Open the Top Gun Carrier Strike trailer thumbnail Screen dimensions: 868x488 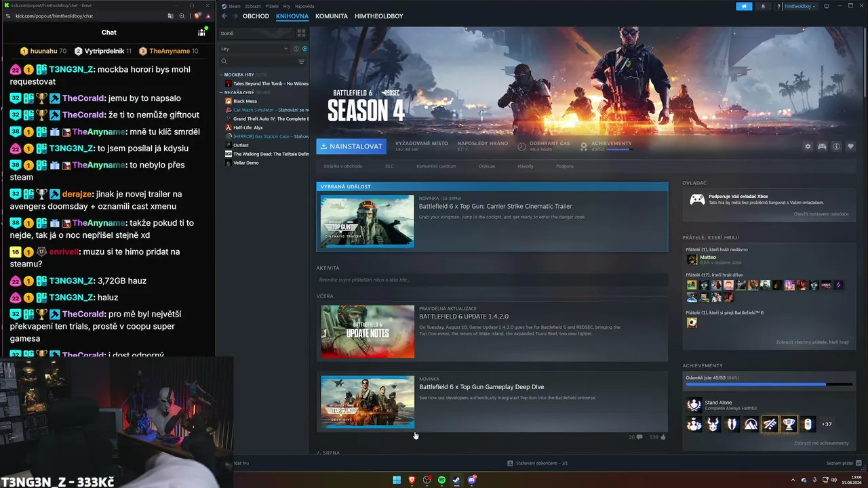click(x=368, y=221)
